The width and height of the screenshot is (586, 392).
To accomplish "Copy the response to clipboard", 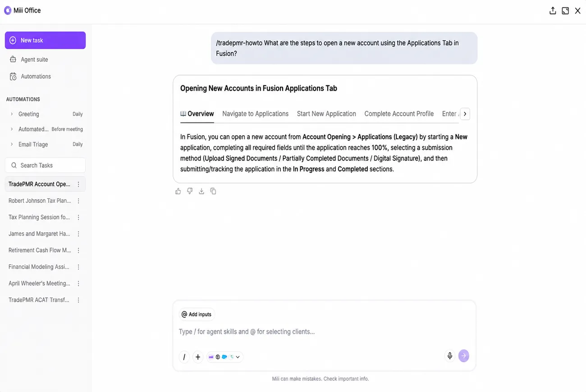I will click(213, 191).
